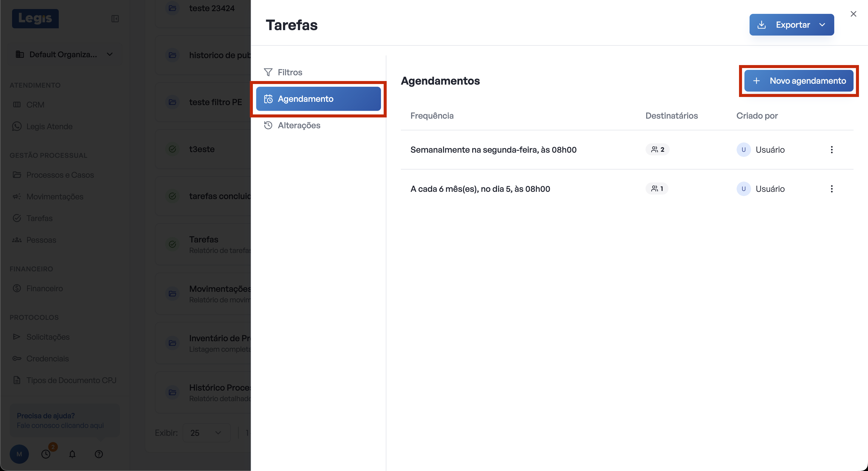Open the Default Organization selector
868x471 pixels.
(x=64, y=55)
